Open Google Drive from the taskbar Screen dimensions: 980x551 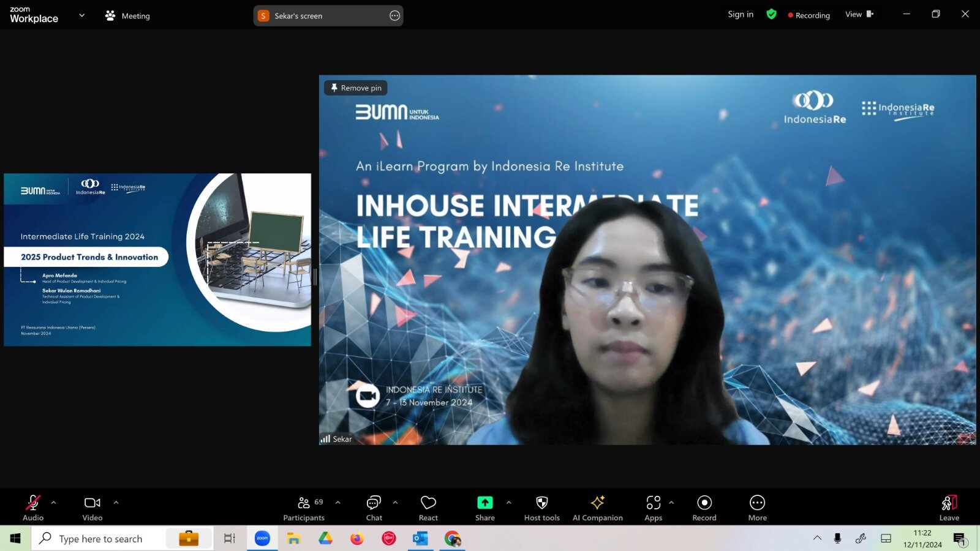[325, 539]
